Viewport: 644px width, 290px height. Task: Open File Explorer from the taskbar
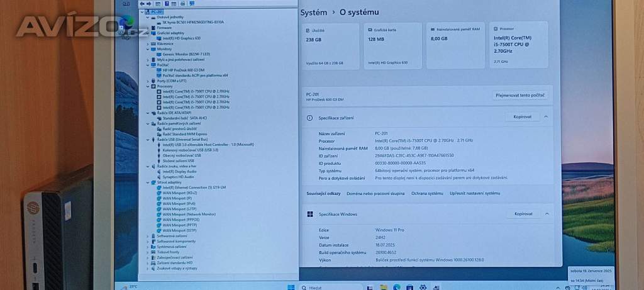[x=384, y=287]
